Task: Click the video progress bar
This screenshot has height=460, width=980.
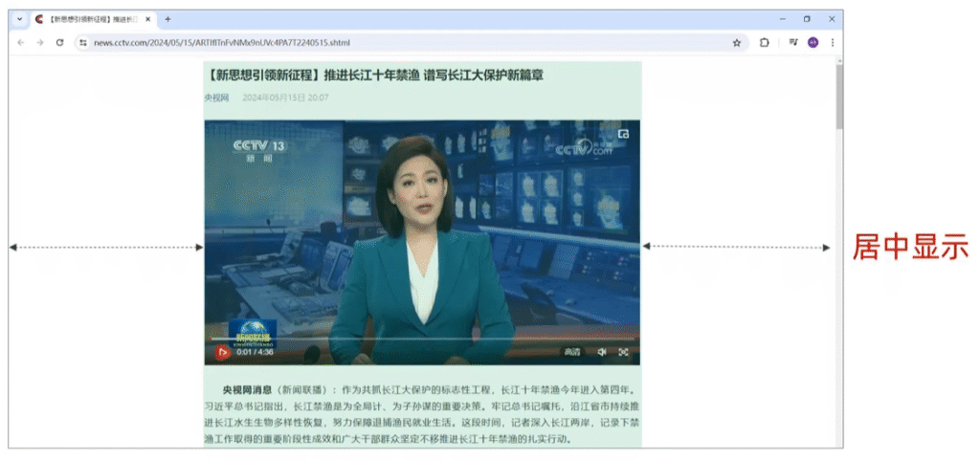Action: pos(421,339)
